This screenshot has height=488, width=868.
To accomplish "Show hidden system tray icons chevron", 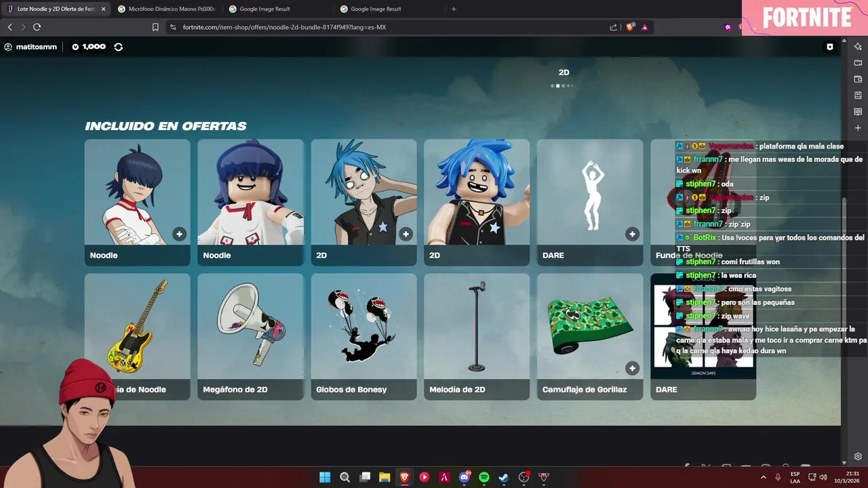I will 764,477.
